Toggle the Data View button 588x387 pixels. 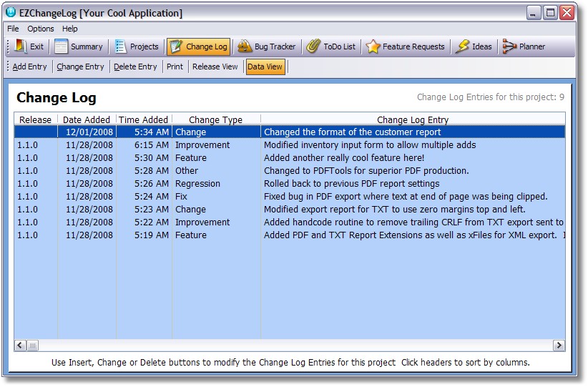click(265, 67)
